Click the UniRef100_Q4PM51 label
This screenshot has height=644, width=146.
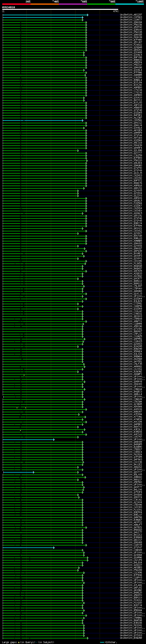click(131, 339)
